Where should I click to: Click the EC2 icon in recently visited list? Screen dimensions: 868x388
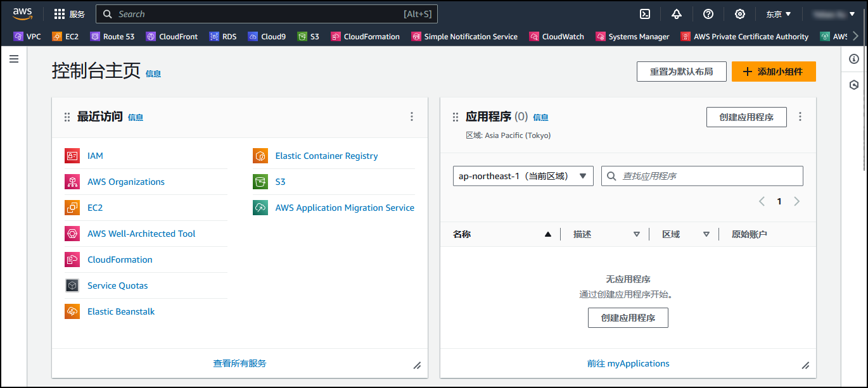coord(72,208)
